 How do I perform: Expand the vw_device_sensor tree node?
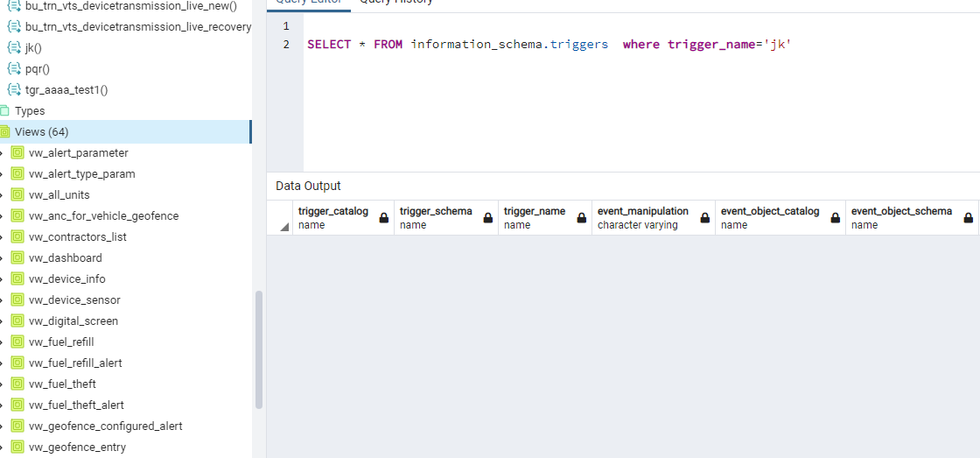coord(2,300)
